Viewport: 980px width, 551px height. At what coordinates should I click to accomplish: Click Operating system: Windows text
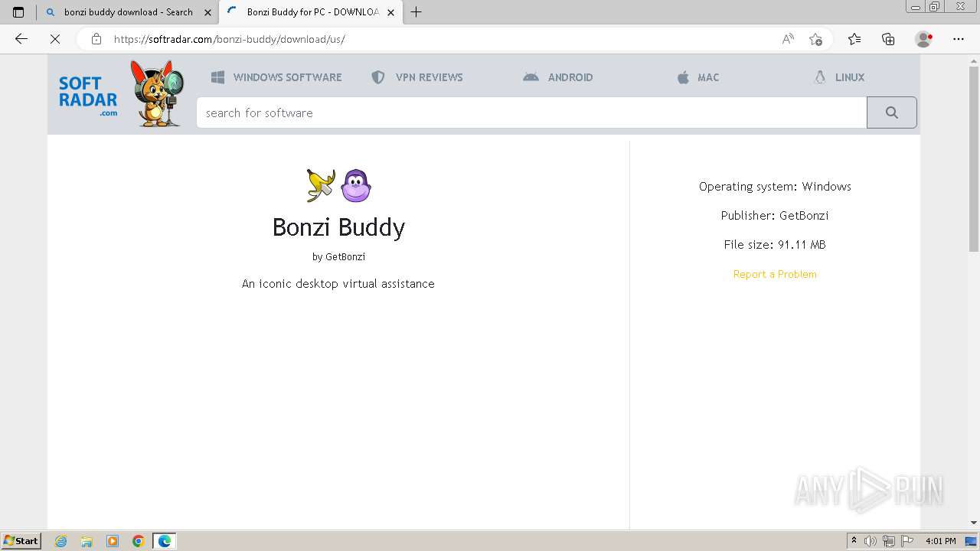(x=775, y=187)
